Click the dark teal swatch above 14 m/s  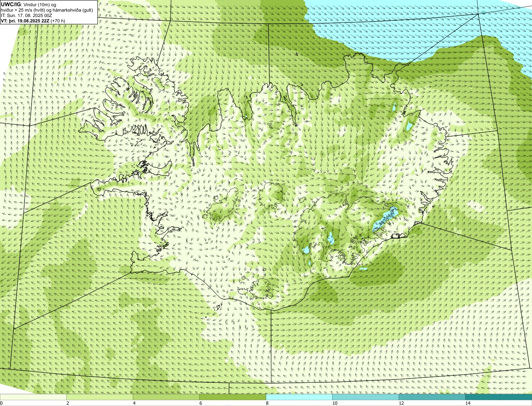(x=499, y=397)
